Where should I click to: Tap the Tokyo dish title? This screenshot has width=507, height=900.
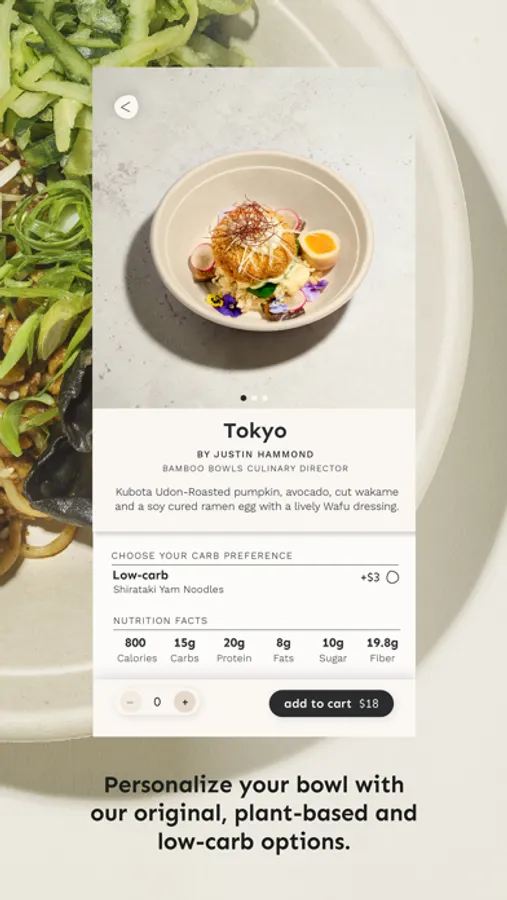coord(255,430)
